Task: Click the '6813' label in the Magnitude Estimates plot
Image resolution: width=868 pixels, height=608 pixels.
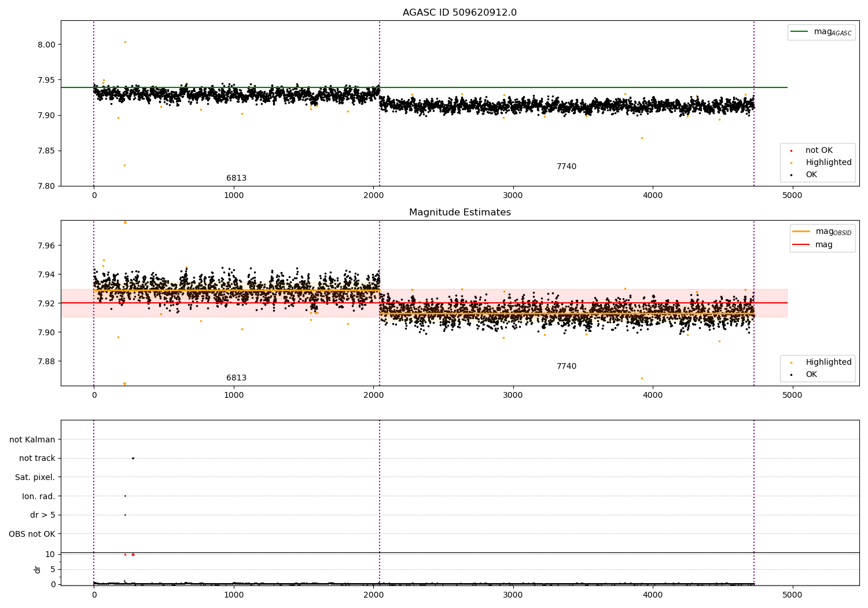Action: (236, 378)
